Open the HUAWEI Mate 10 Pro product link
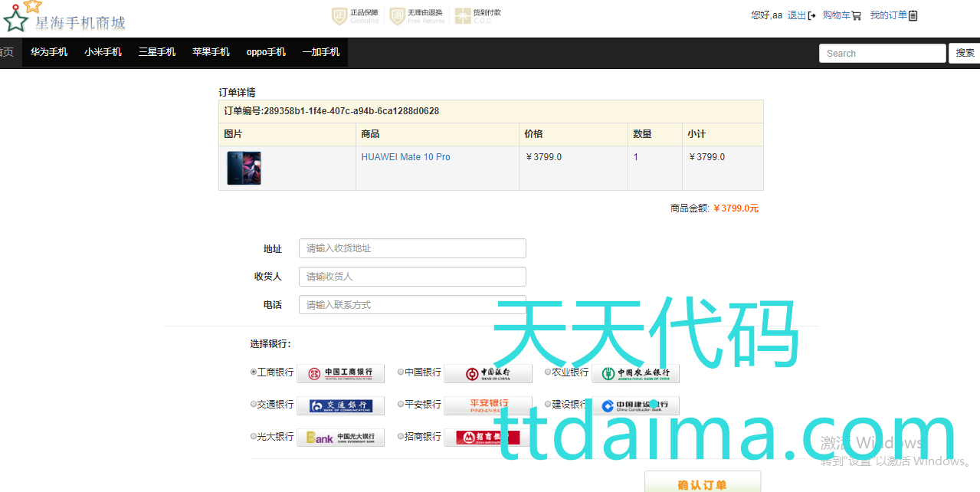The height and width of the screenshot is (492, 980). point(405,157)
